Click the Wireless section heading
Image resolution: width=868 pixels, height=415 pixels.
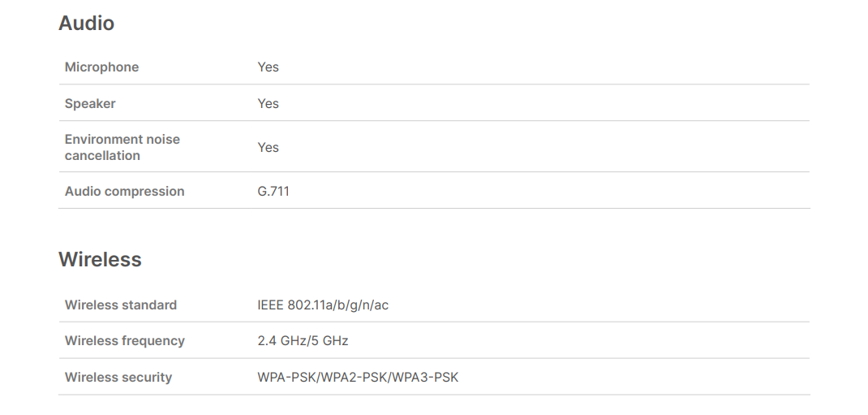coord(100,260)
